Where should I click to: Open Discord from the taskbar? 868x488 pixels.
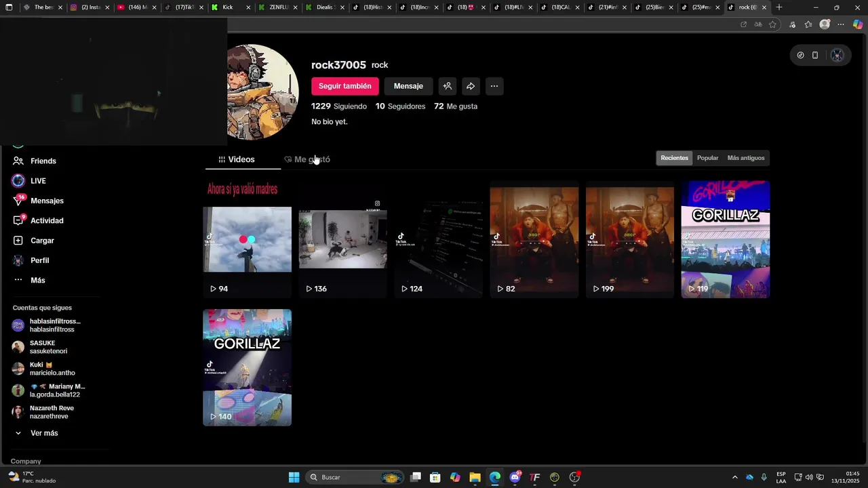click(x=515, y=477)
